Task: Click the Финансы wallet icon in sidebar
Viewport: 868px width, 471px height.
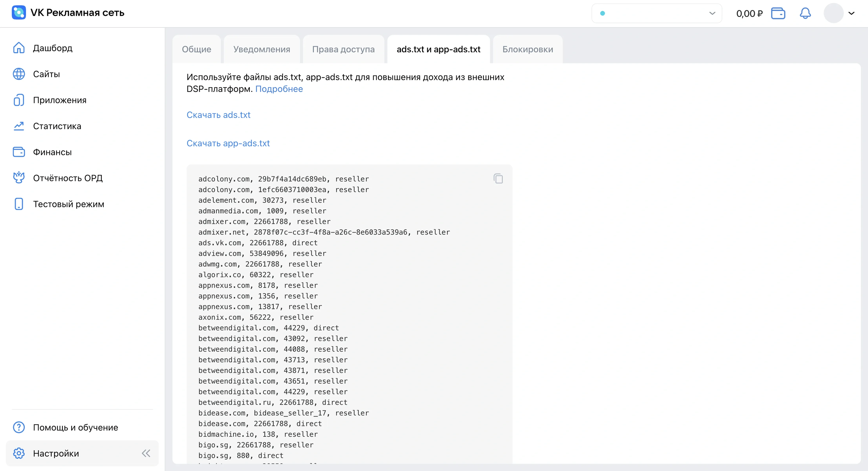Action: [19, 152]
